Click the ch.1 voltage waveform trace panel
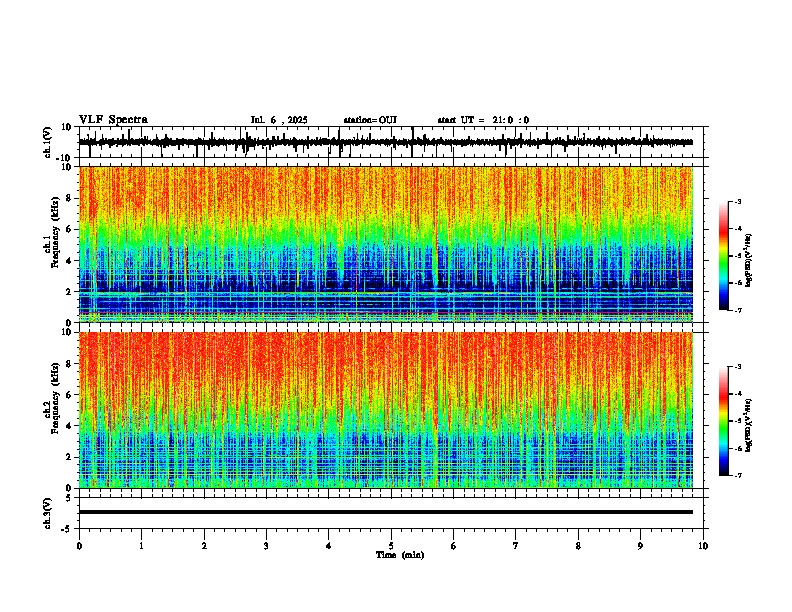This screenshot has height=612, width=792. pos(393,142)
